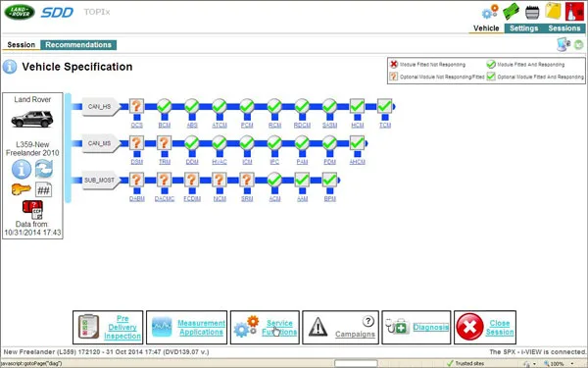588x368 pixels.
Task: Click the green battery voltage icon
Action: 511,11
